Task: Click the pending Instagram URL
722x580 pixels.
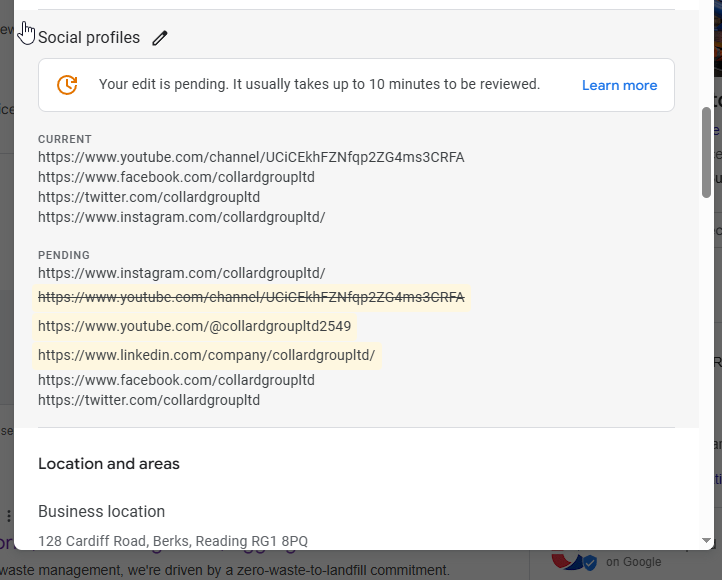Action: 181,273
